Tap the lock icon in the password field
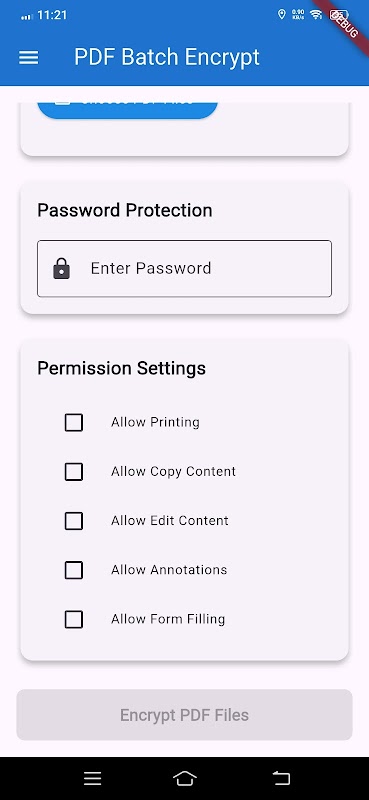369x800 pixels. coord(62,268)
